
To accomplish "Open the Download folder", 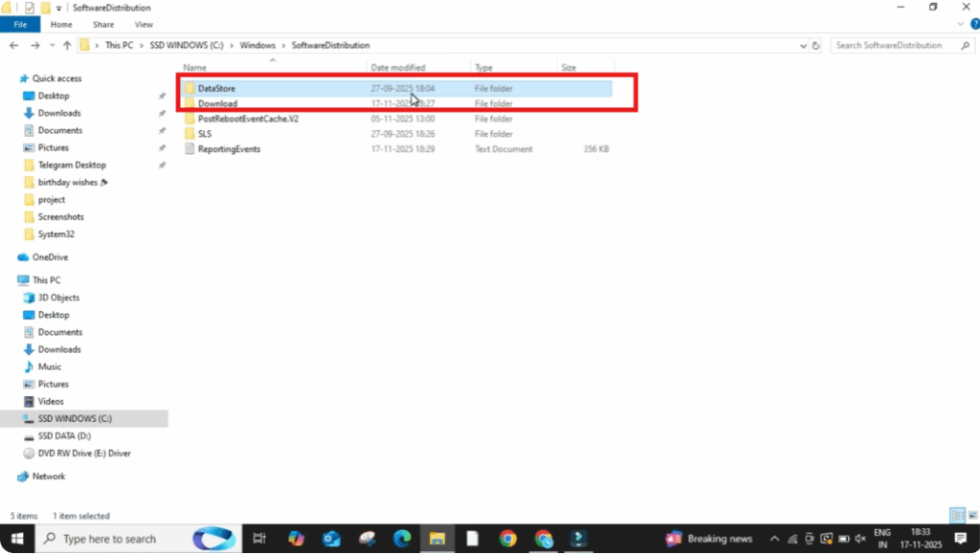I will [x=217, y=103].
